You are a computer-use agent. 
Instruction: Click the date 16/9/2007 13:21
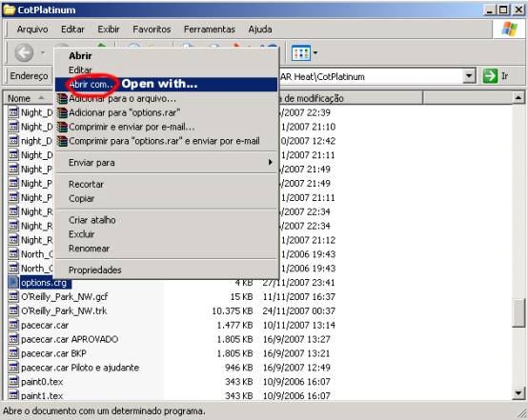(x=296, y=353)
